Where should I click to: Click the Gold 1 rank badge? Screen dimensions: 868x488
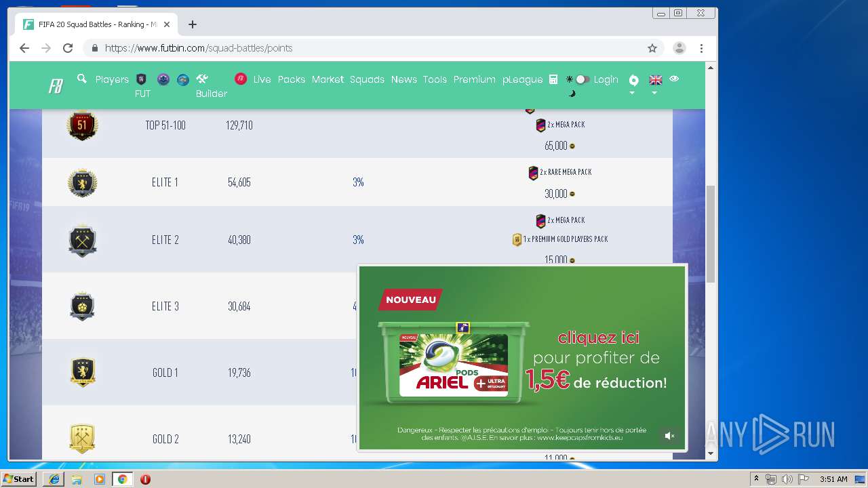coord(82,372)
